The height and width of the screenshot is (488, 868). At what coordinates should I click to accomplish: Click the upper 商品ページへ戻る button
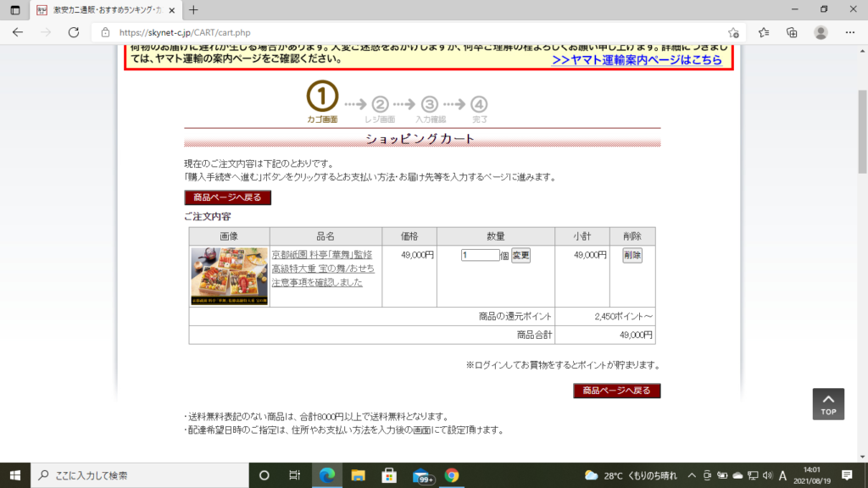[x=227, y=197]
